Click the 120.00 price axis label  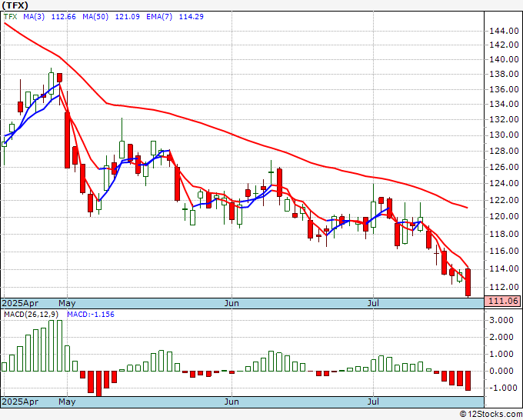coord(504,216)
